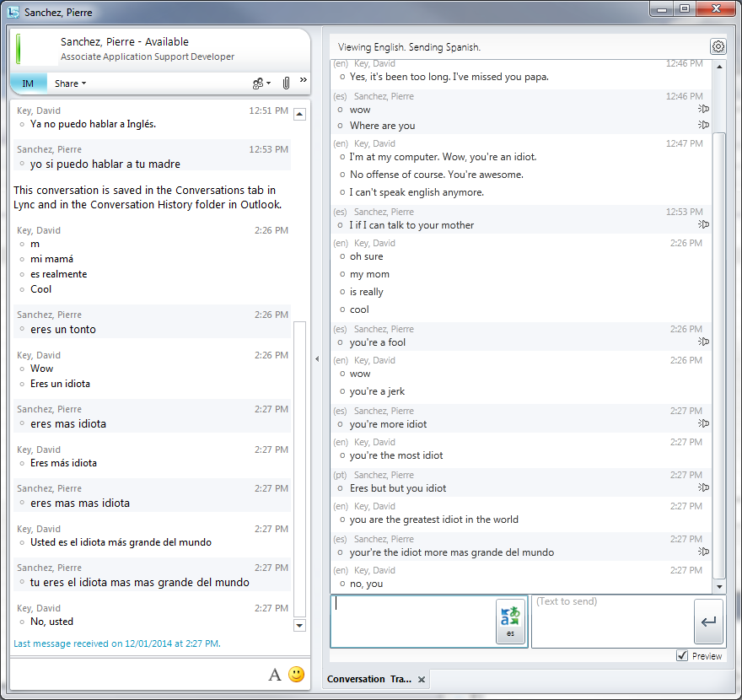Expand the more options double chevron
Image resolution: width=742 pixels, height=700 pixels.
click(x=304, y=80)
